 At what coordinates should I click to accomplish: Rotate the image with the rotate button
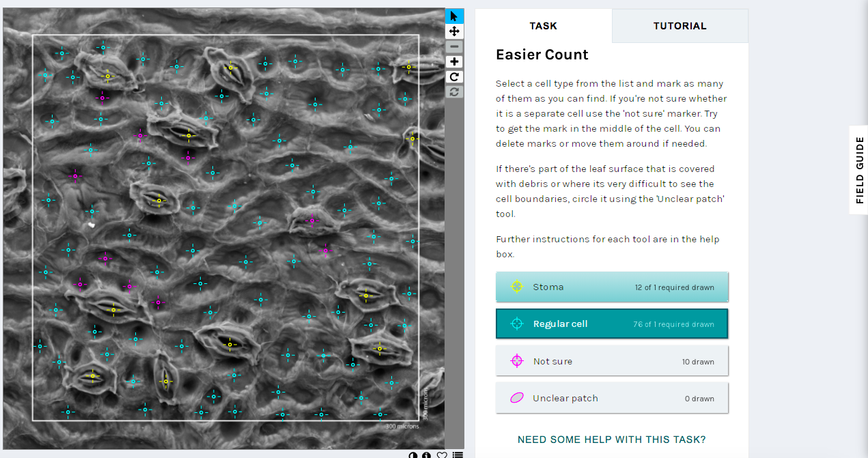454,76
